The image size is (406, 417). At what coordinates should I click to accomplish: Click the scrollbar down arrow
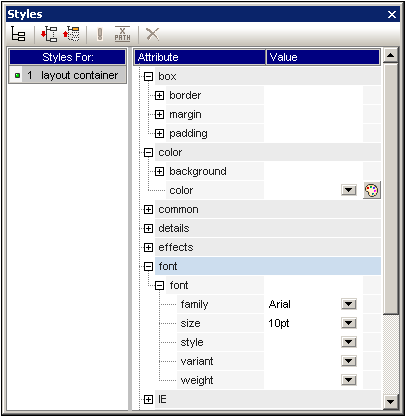[x=390, y=402]
